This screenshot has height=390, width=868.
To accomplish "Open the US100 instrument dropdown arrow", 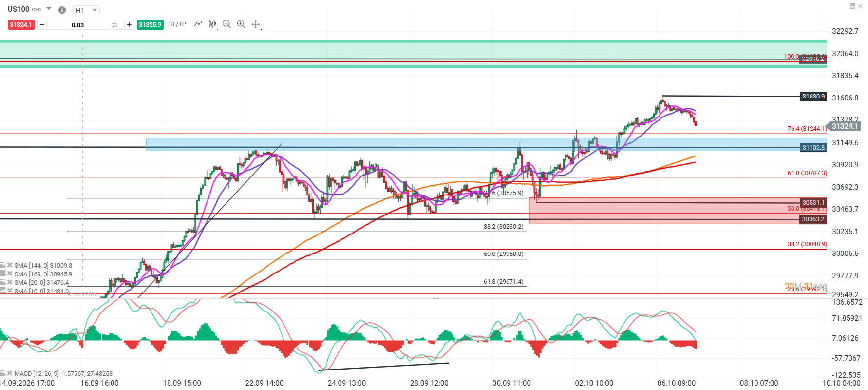I will (x=49, y=9).
